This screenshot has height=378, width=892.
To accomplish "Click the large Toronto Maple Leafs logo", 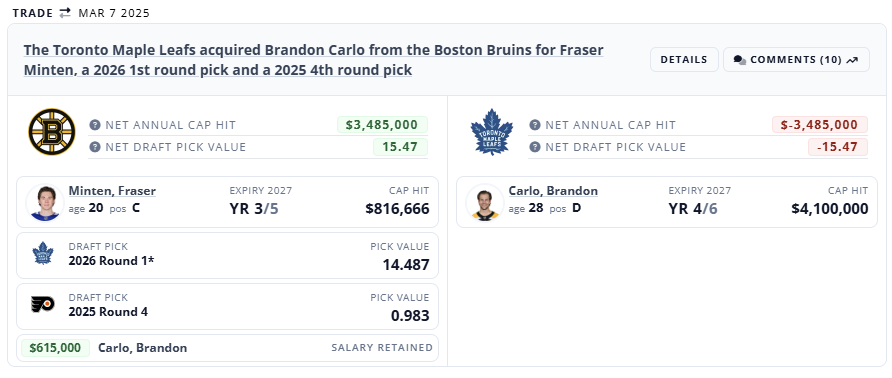I will tap(492, 132).
